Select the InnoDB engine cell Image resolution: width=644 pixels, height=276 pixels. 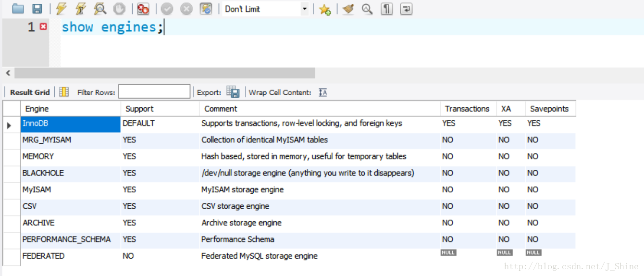pyautogui.click(x=71, y=124)
